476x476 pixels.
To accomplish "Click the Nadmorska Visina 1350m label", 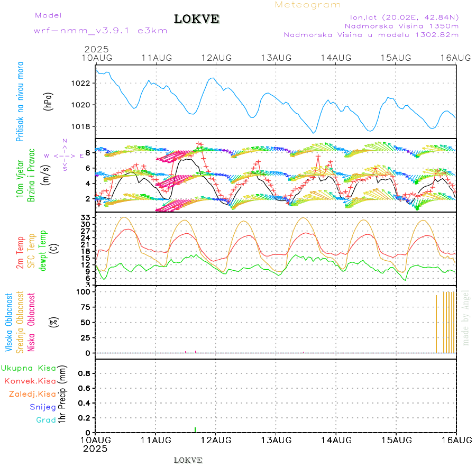I will tap(401, 25).
